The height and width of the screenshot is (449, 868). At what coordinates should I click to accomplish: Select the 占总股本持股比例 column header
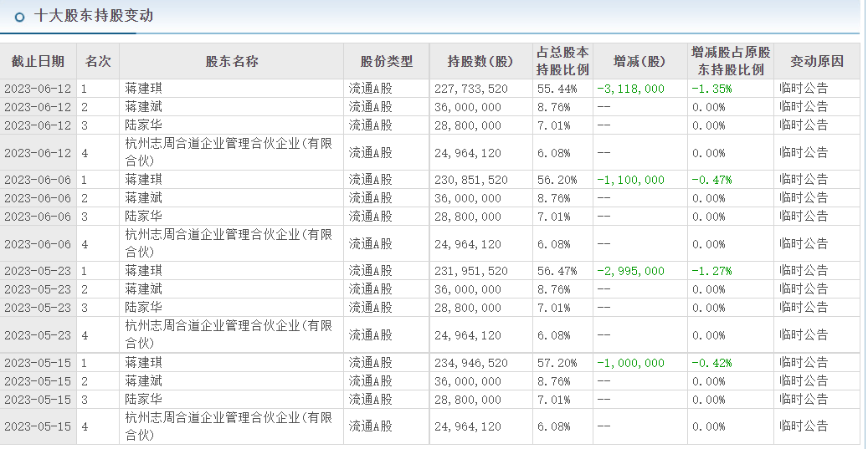562,62
